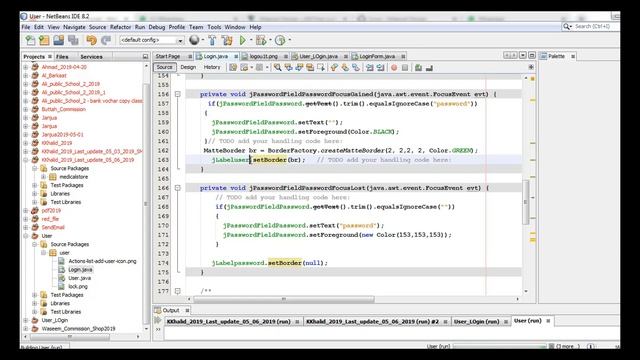Open the Run Project dropdown arrow
This screenshot has height=360, width=640.
(251, 40)
